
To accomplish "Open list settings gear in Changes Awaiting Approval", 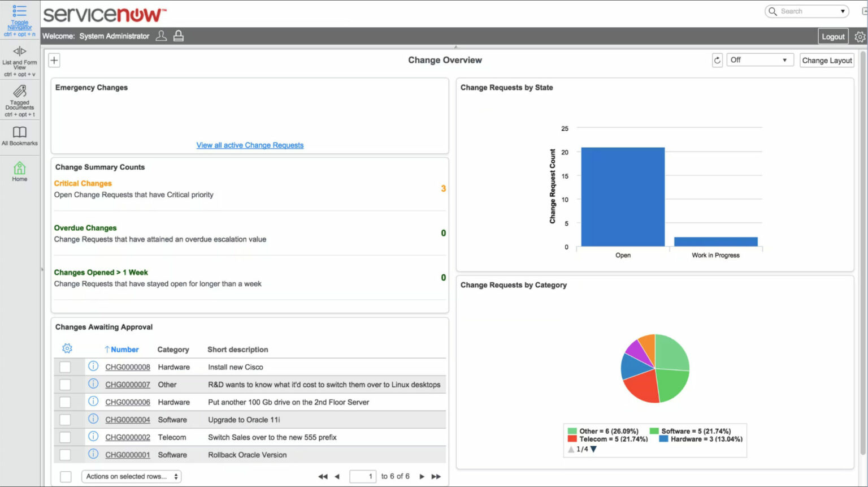I will pos(67,348).
